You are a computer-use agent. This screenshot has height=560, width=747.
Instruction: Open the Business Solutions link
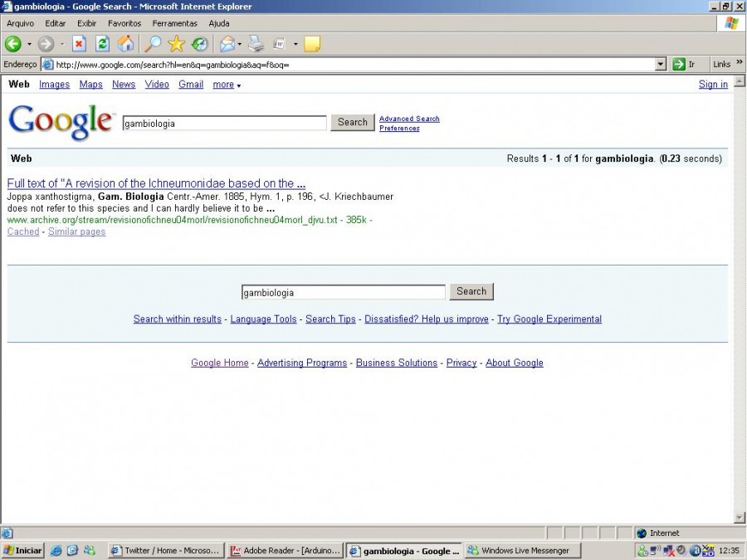pyautogui.click(x=397, y=363)
